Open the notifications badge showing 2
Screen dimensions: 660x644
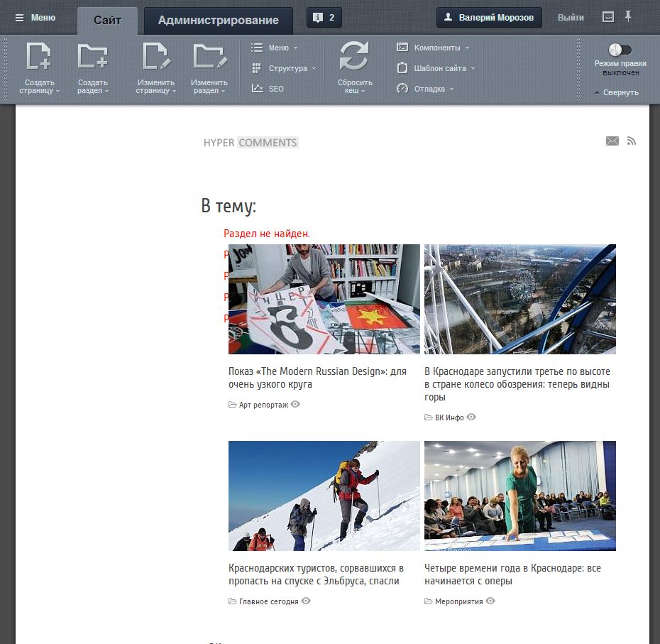pos(324,18)
